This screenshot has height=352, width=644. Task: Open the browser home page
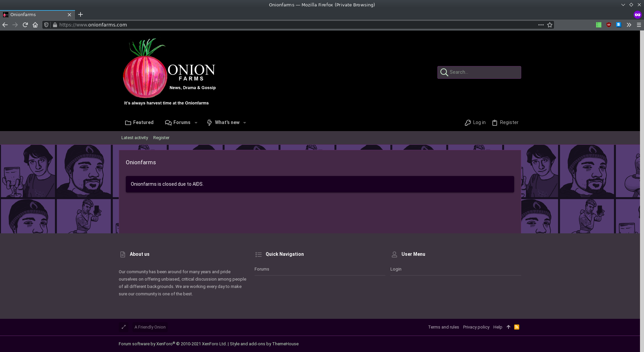[35, 25]
